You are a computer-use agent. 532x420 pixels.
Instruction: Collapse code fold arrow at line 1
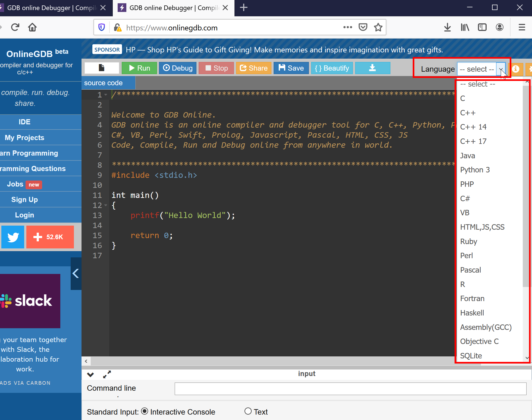point(106,95)
